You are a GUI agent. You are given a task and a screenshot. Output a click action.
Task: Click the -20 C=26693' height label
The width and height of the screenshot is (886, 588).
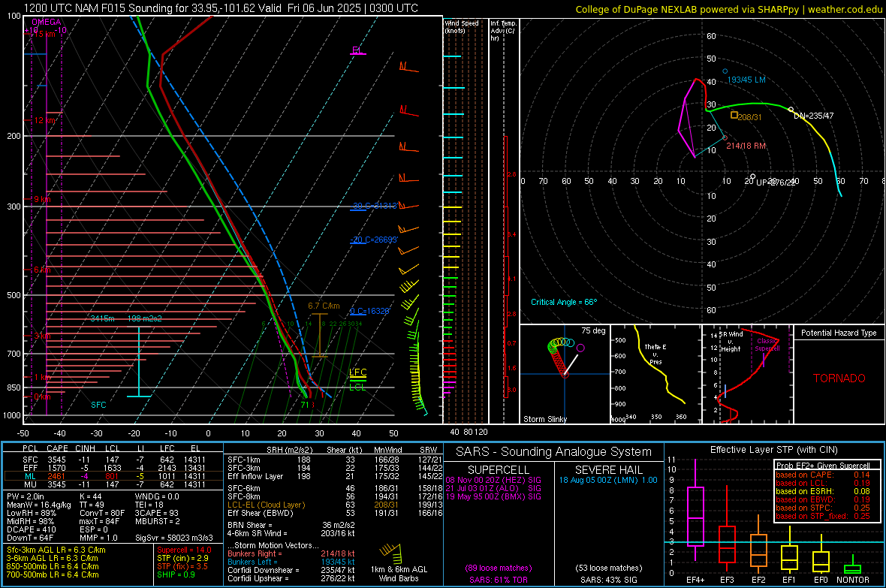tap(374, 240)
